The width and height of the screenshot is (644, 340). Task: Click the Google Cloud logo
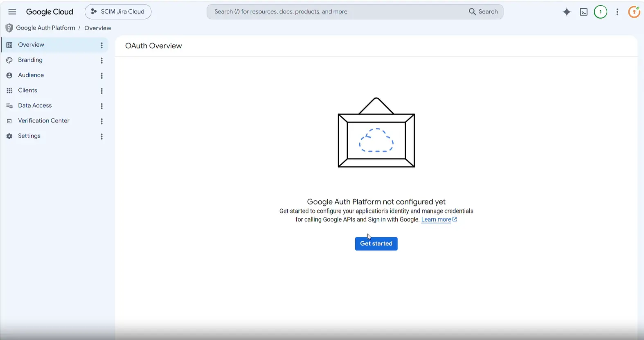pyautogui.click(x=50, y=12)
